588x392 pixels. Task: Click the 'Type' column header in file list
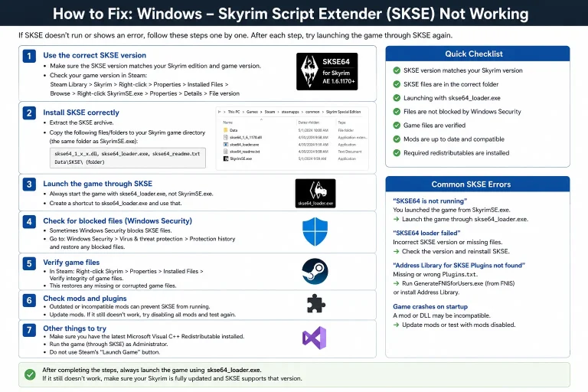click(x=341, y=122)
